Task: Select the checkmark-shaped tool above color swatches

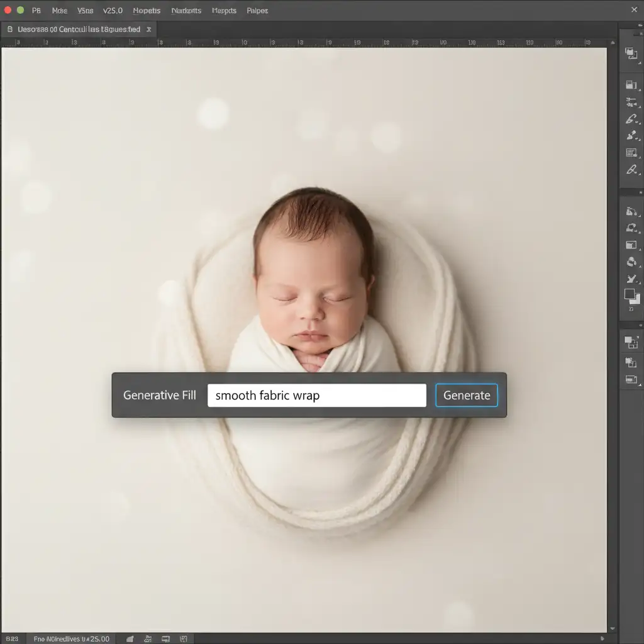Action: point(631,279)
